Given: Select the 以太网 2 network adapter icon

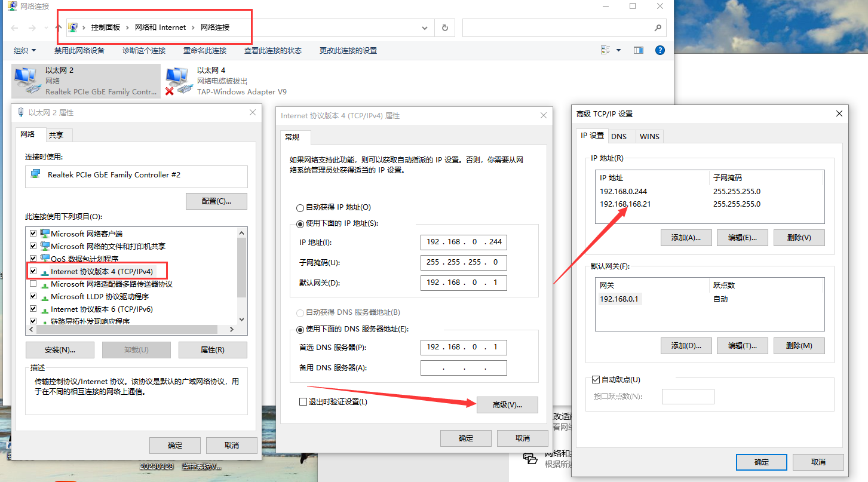Looking at the screenshot, I should point(27,81).
